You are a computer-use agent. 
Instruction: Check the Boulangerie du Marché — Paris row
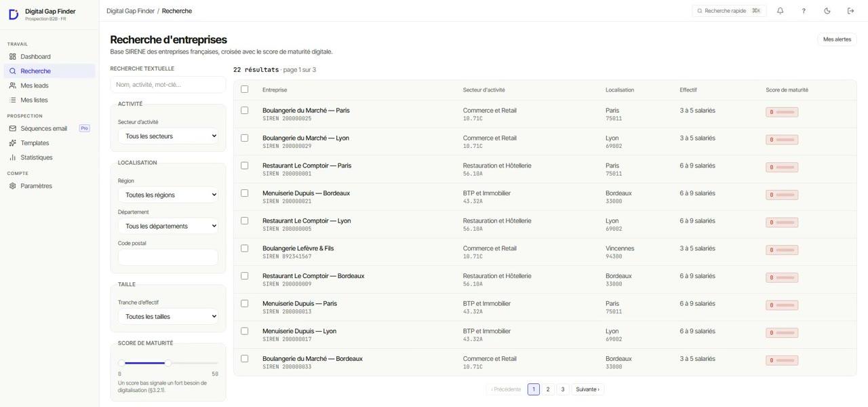pos(245,111)
